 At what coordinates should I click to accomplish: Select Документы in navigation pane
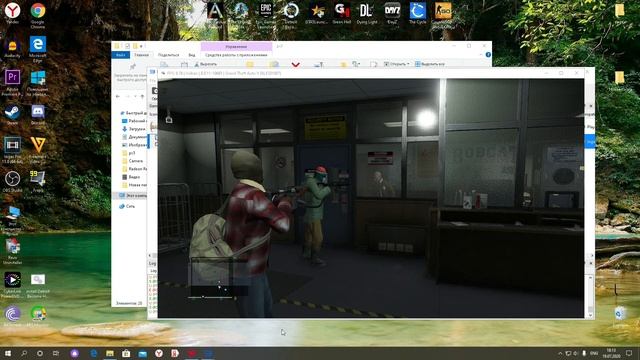(134, 137)
